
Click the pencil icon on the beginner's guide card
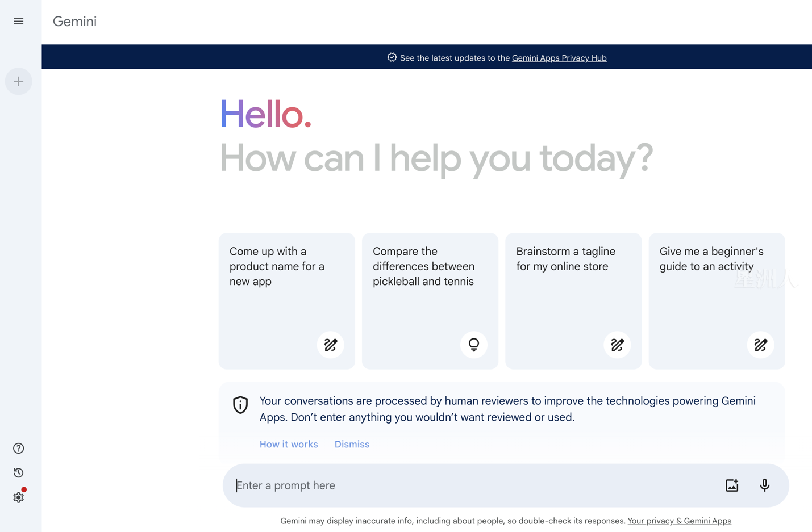click(x=760, y=345)
